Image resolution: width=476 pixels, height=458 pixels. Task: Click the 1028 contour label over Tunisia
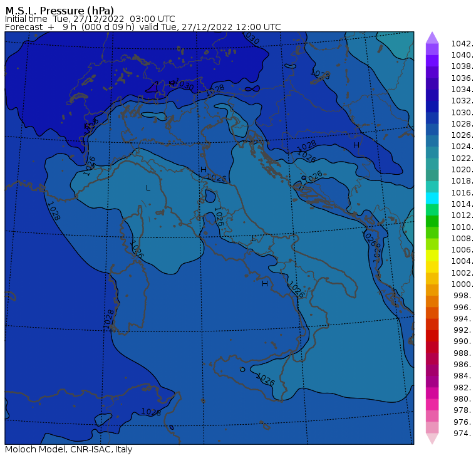pos(151,412)
